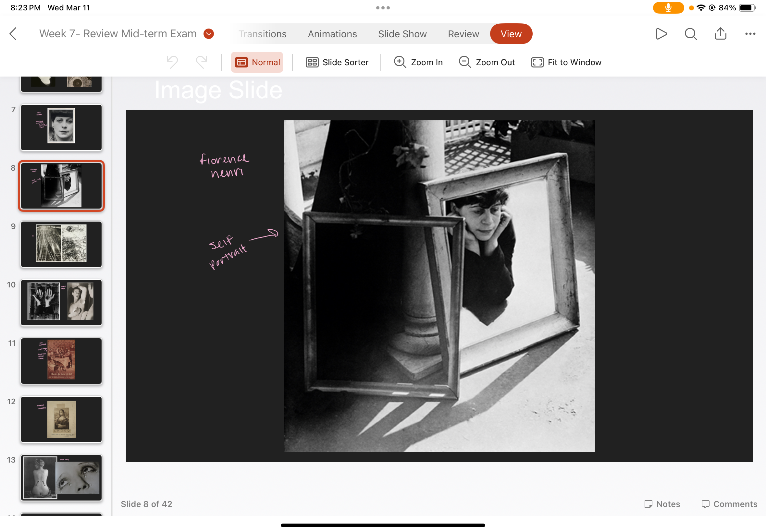Click the undo arrow icon
The image size is (766, 532).
[172, 62]
